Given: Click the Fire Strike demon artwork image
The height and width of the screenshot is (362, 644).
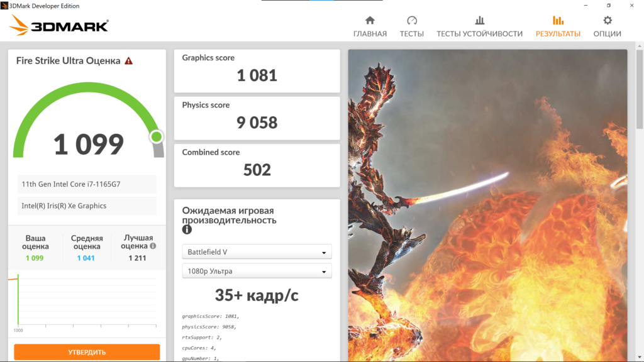Looking at the screenshot, I should (488, 206).
